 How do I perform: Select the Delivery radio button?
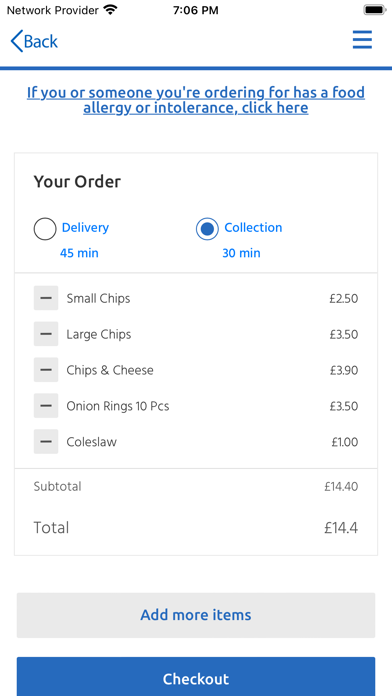45,229
